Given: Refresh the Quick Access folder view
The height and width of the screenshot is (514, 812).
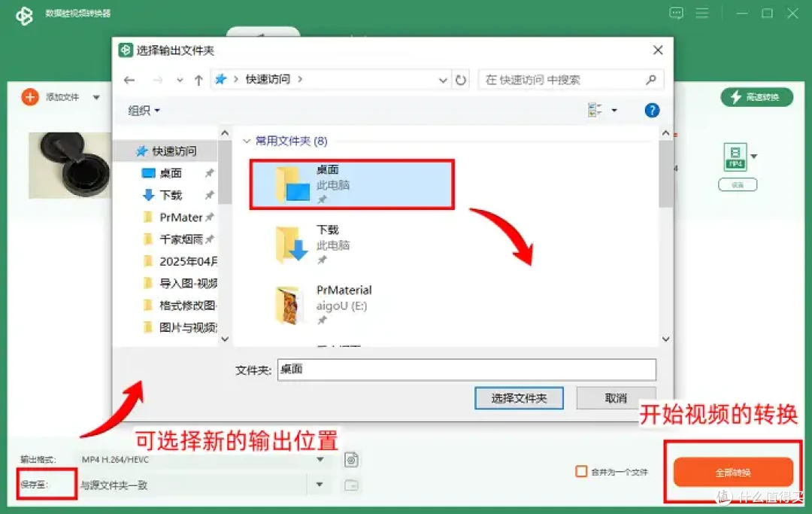Looking at the screenshot, I should click(x=460, y=80).
